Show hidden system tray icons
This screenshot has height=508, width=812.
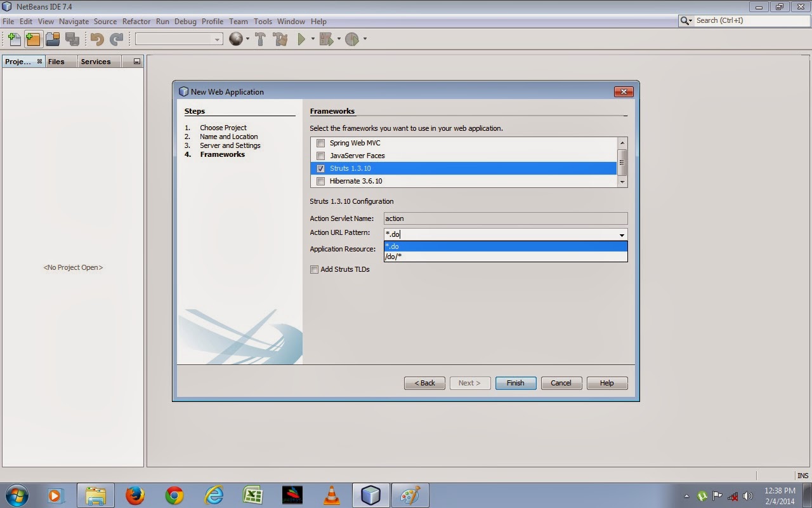(x=687, y=496)
